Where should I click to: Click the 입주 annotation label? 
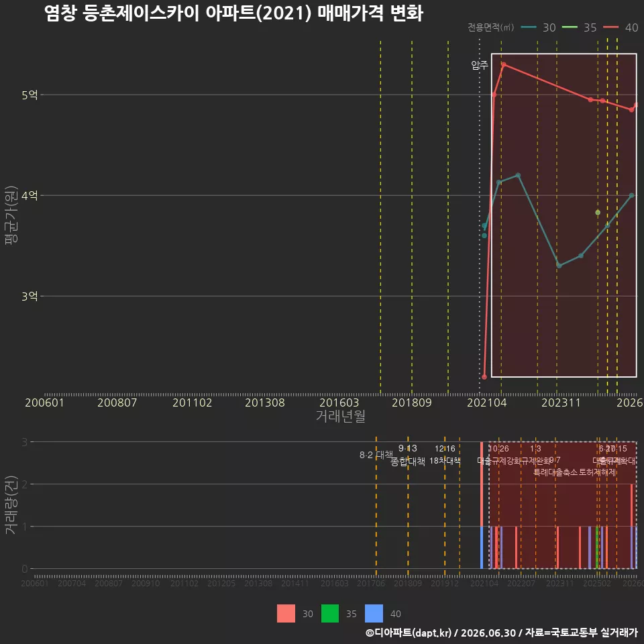(x=479, y=65)
